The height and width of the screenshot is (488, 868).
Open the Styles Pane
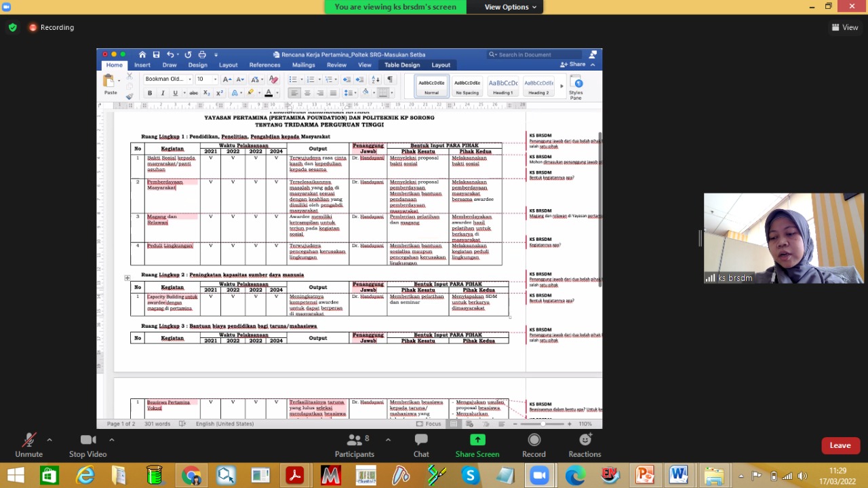click(x=576, y=86)
